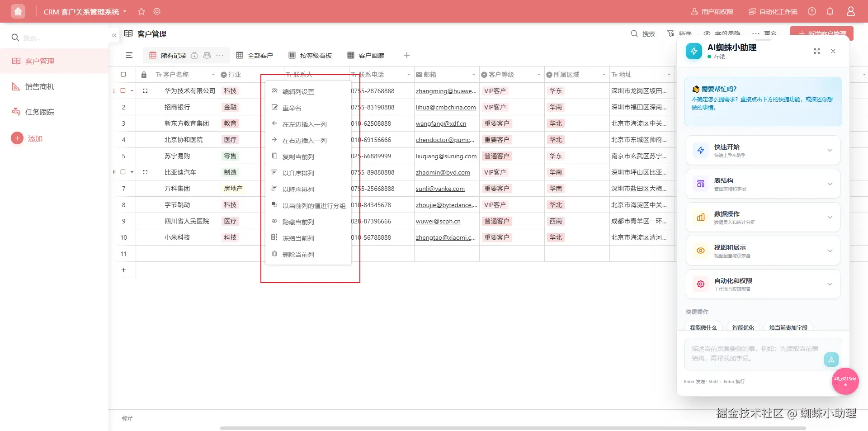Click the 添加 plus button in the sidebar
Image resolution: width=868 pixels, height=431 pixels.
click(17, 138)
